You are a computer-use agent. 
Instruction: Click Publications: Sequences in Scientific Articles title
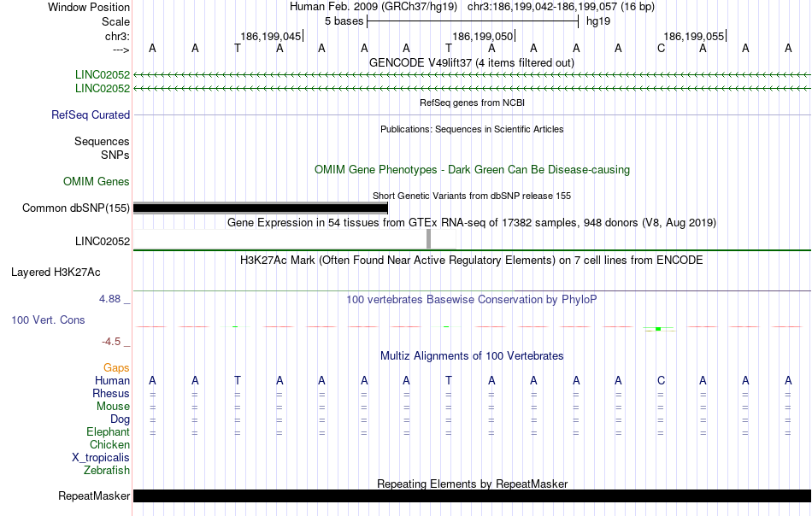472,129
